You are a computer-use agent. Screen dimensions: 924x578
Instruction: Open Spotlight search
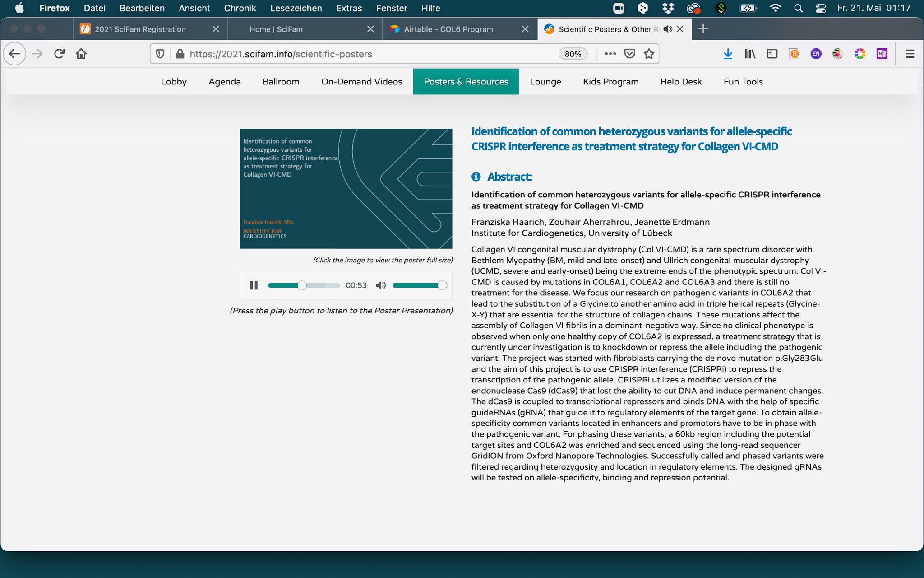pyautogui.click(x=798, y=8)
